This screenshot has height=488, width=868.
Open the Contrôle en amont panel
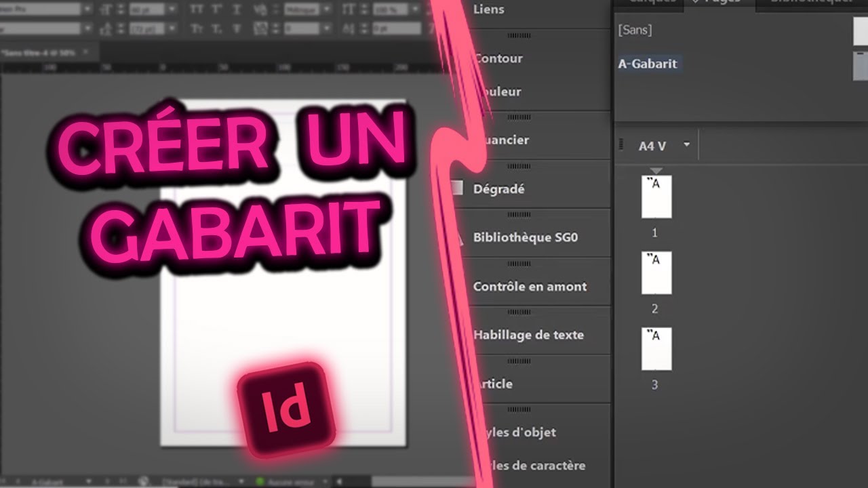click(x=530, y=286)
